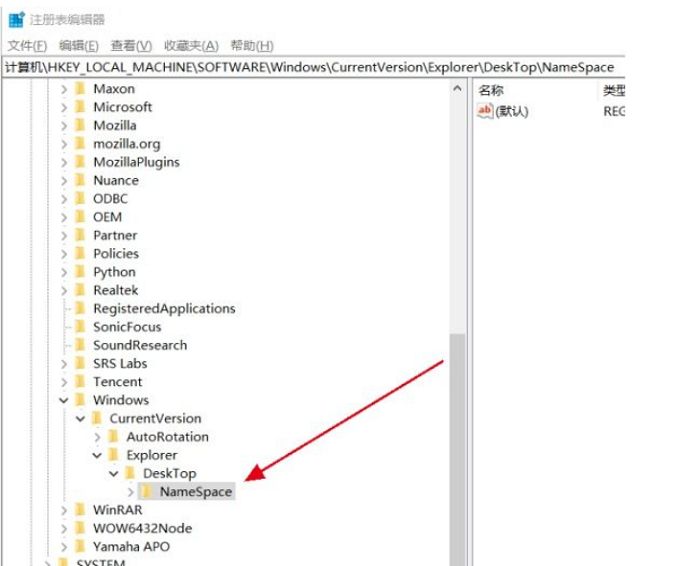
Task: Click the SoundResearch folder icon
Action: [x=80, y=345]
